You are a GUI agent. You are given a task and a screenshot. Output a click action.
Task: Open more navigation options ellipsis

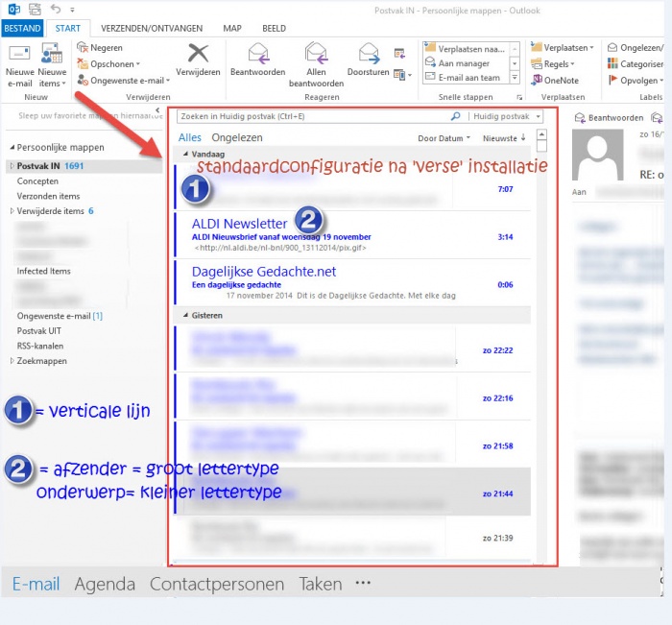click(363, 583)
